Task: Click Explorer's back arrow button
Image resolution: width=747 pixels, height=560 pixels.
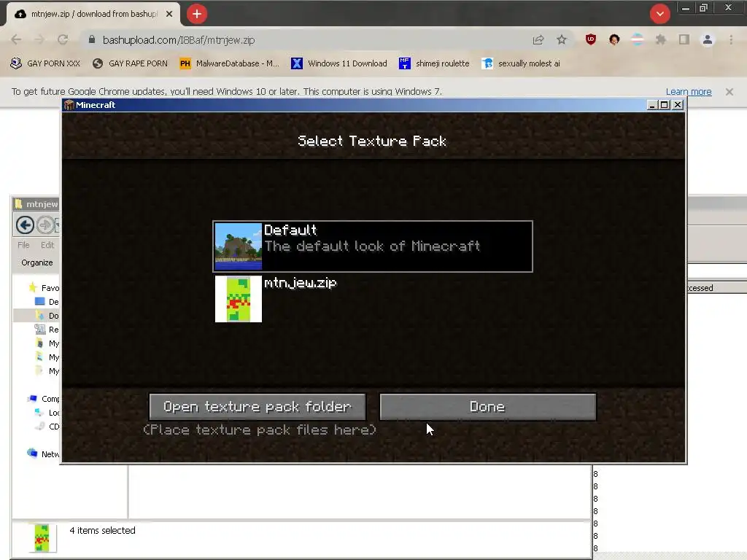Action: coord(25,225)
